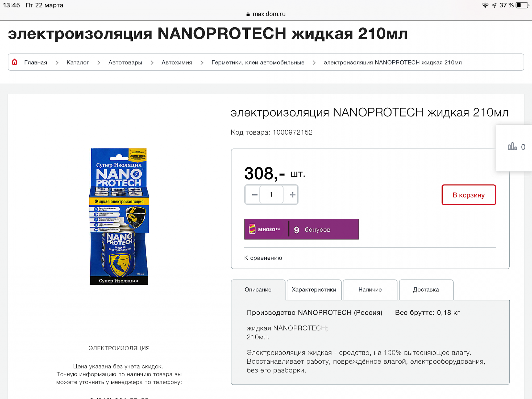Decrease quantity with the minus button
The image size is (532, 399).
pyautogui.click(x=254, y=195)
